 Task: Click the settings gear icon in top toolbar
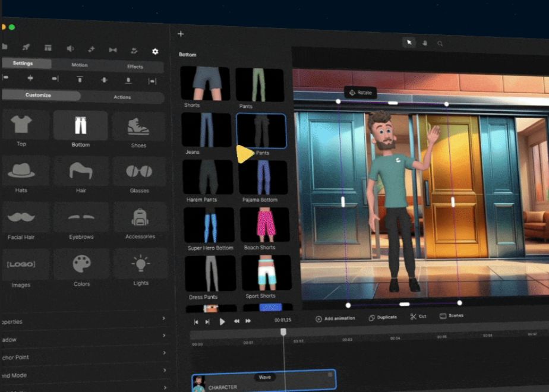click(155, 51)
